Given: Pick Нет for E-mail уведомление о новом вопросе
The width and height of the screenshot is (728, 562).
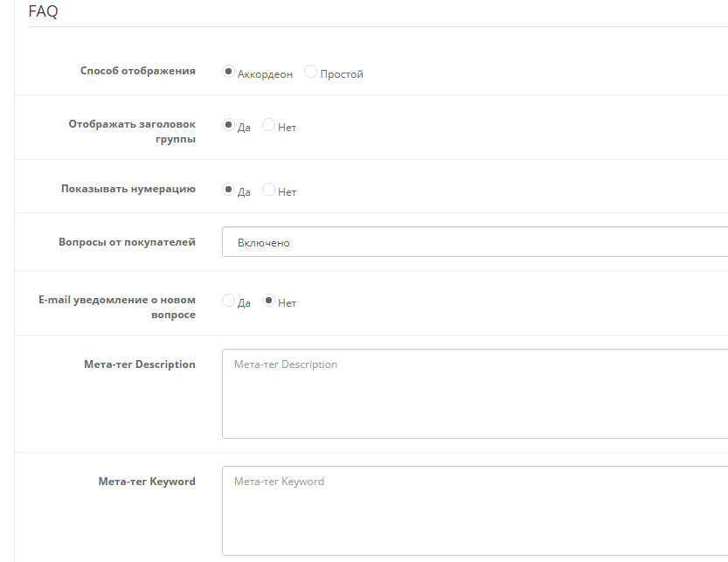Looking at the screenshot, I should pos(269,302).
